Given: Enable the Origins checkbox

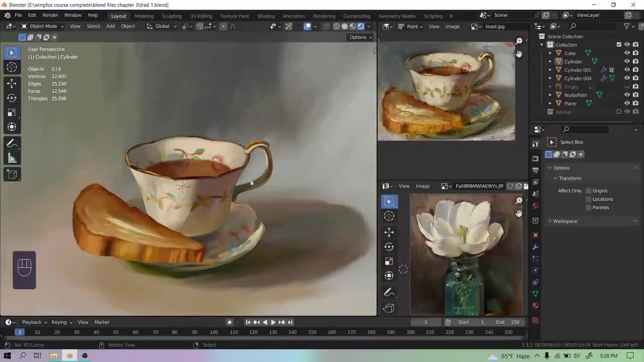Looking at the screenshot, I should click(588, 191).
